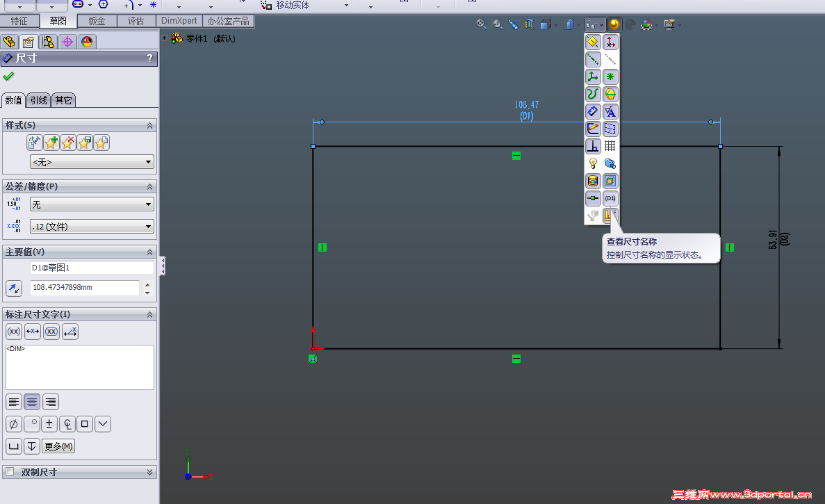This screenshot has width=825, height=504.
Task: Click the 移动实体 toolbar button
Action: coord(286,6)
